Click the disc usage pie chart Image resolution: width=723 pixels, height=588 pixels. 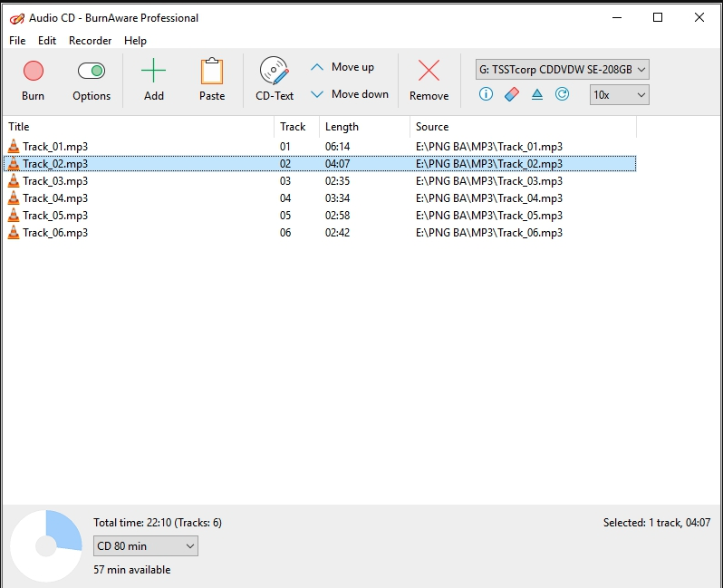pos(46,546)
